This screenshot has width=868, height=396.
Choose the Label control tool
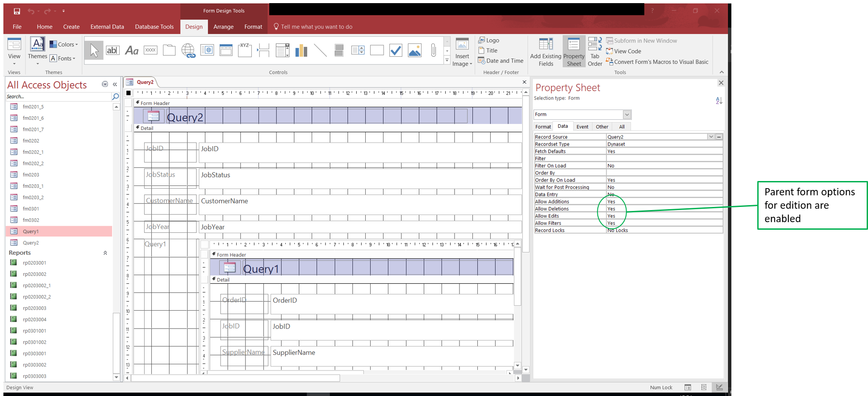(131, 51)
